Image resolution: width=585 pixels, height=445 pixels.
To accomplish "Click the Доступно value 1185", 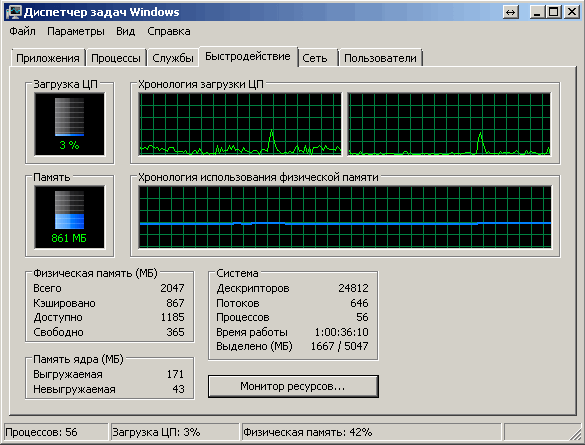I will 172,317.
